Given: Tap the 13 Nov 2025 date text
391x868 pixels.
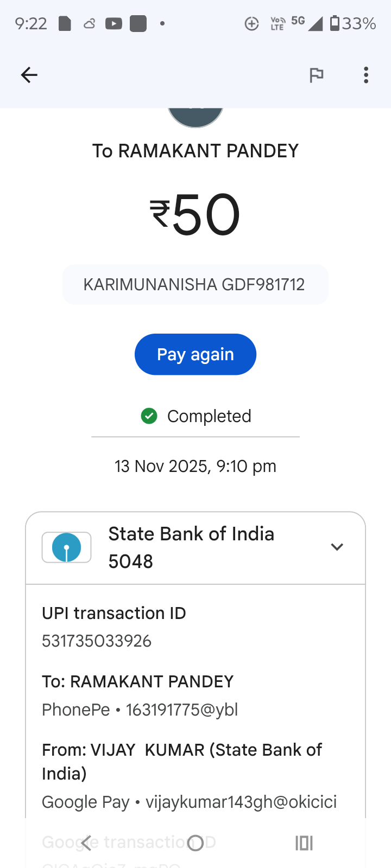Looking at the screenshot, I should pyautogui.click(x=195, y=467).
